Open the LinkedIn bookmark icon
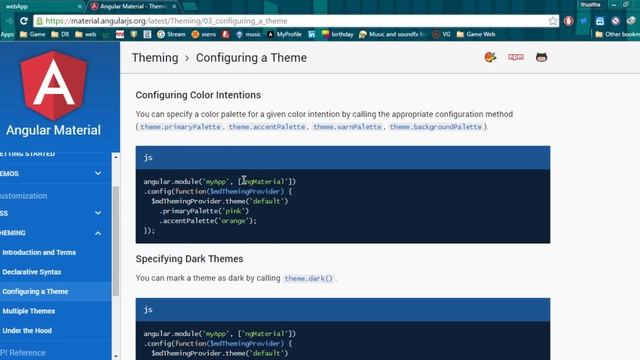 tap(311, 34)
